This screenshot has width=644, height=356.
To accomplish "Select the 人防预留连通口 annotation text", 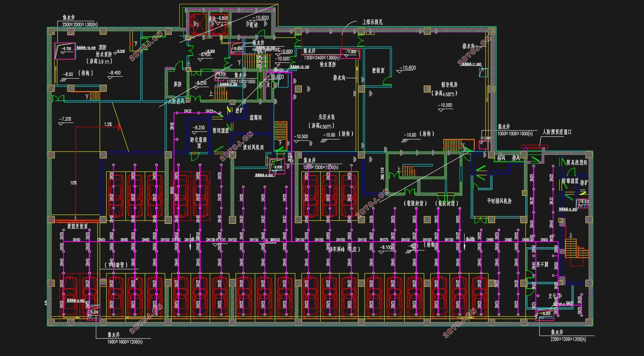I will tap(557, 132).
